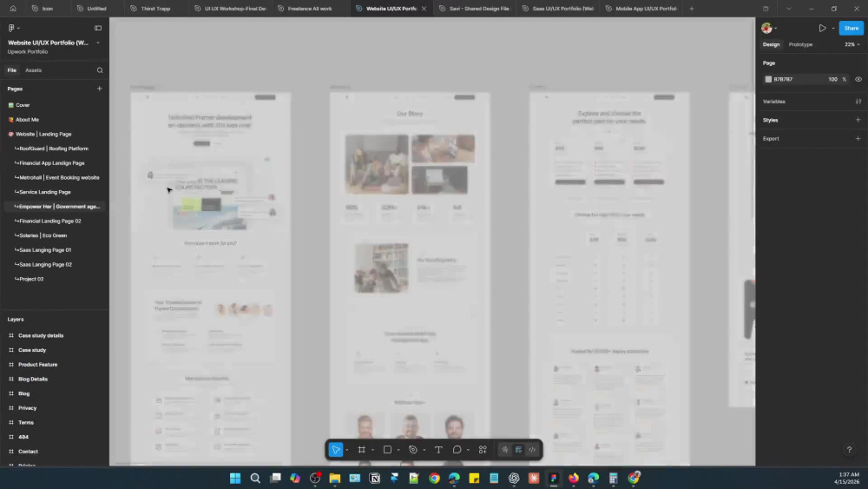
Task: Switch to the Design tab
Action: tap(771, 44)
